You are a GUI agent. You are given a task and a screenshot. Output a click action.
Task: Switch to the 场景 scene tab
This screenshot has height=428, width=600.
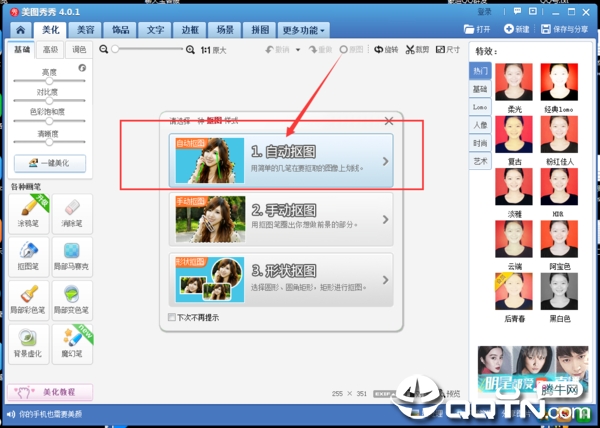click(225, 30)
